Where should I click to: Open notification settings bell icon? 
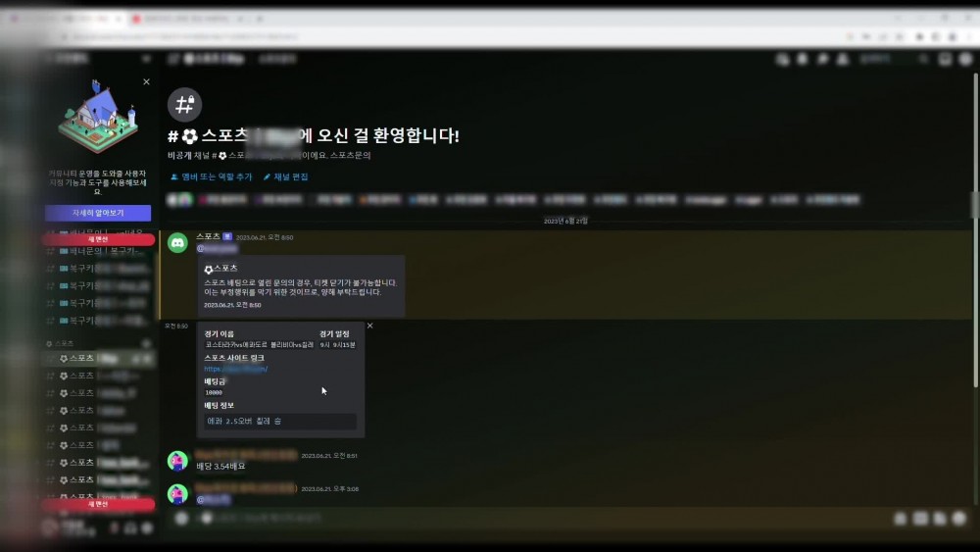click(x=803, y=59)
